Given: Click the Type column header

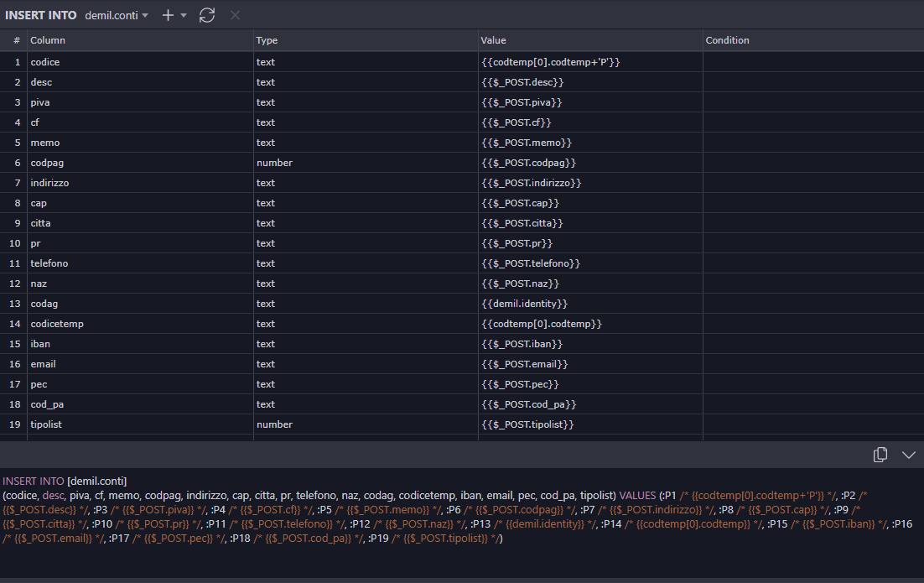Looking at the screenshot, I should [267, 40].
